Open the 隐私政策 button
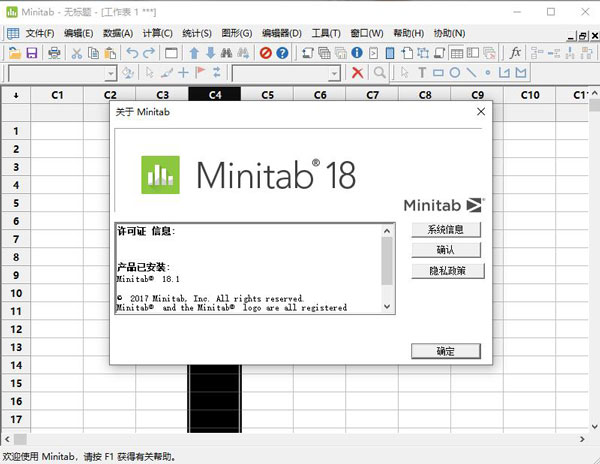The image size is (600, 464). click(448, 271)
